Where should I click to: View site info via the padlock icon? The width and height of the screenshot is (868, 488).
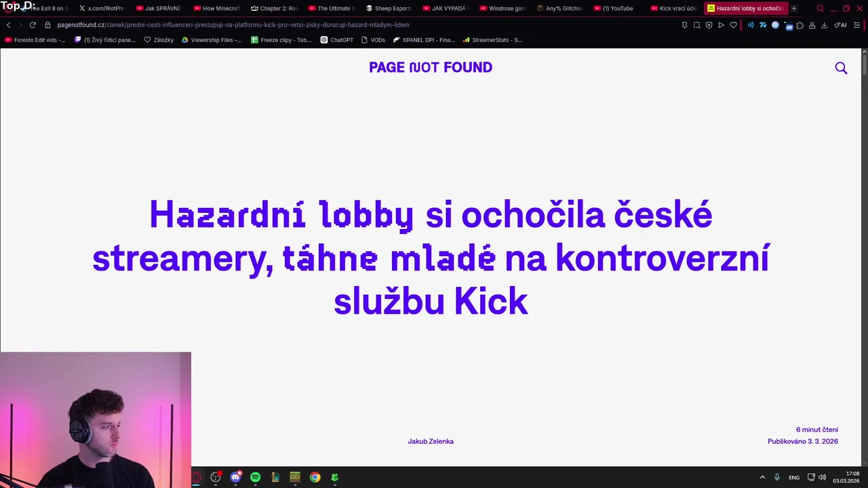[x=47, y=25]
